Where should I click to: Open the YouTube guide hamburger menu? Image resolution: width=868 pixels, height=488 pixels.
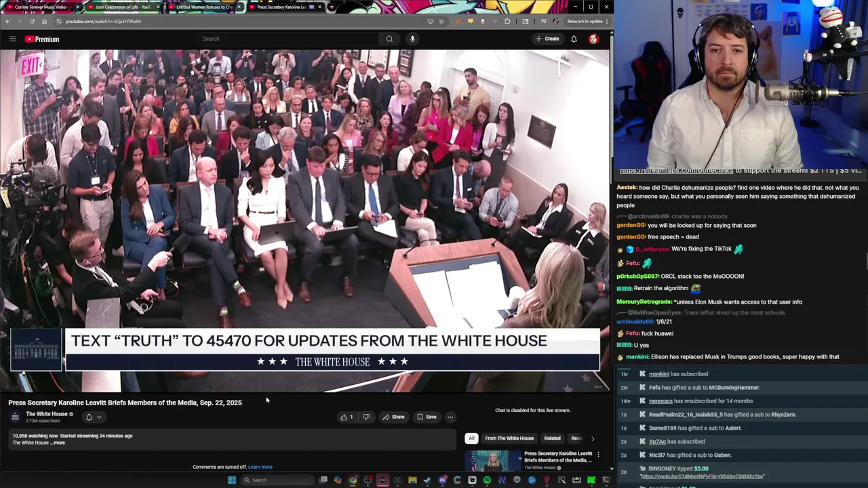(12, 39)
